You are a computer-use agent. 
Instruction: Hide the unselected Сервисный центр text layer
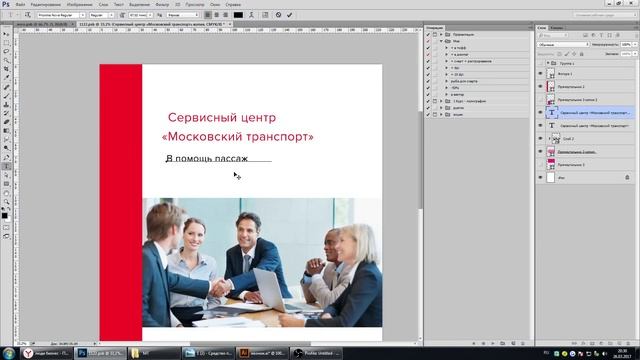[x=540, y=125]
